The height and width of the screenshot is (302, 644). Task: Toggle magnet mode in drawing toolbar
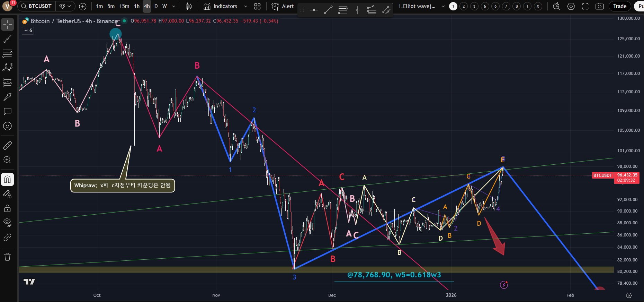(x=7, y=179)
